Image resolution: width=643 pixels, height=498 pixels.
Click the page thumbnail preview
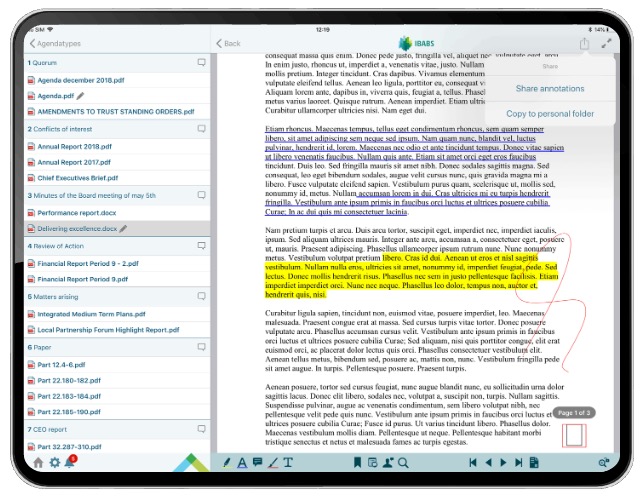click(x=573, y=435)
